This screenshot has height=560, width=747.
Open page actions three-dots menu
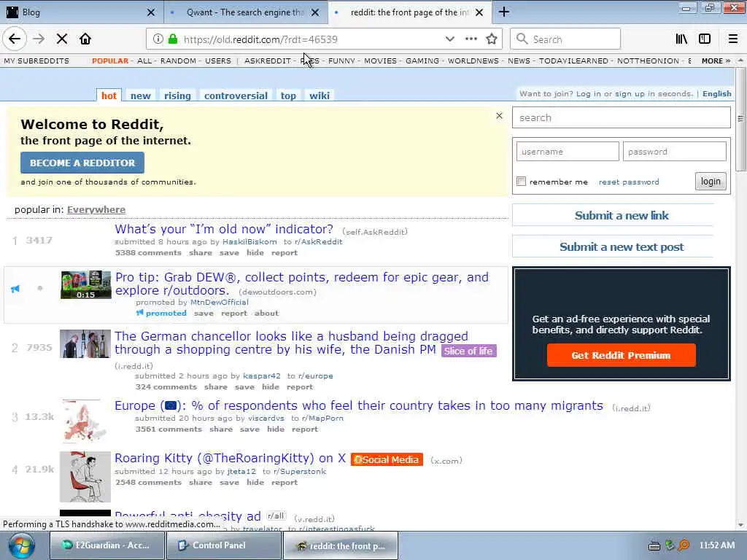click(471, 39)
